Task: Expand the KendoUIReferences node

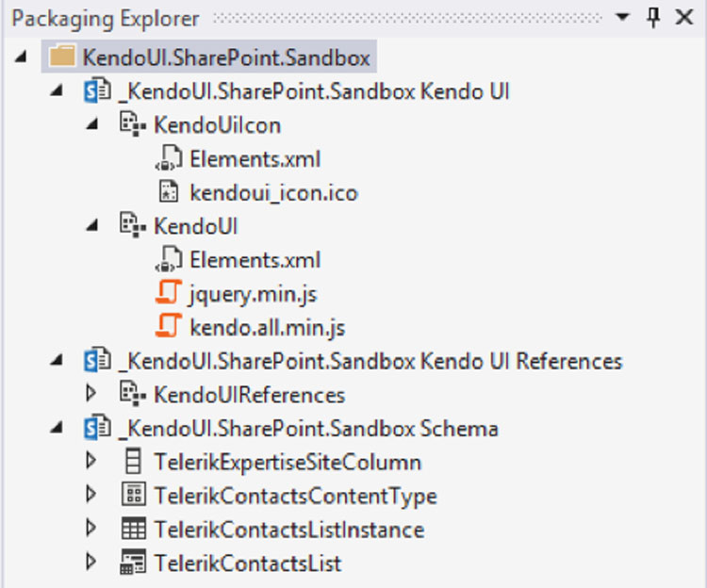Action: 90,395
